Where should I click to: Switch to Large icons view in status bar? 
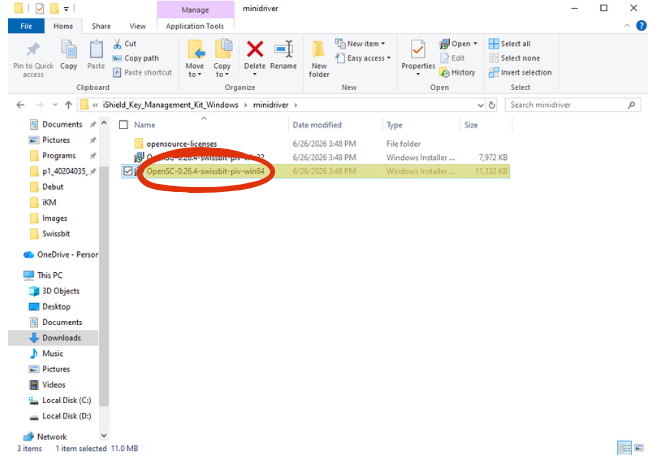tap(639, 448)
